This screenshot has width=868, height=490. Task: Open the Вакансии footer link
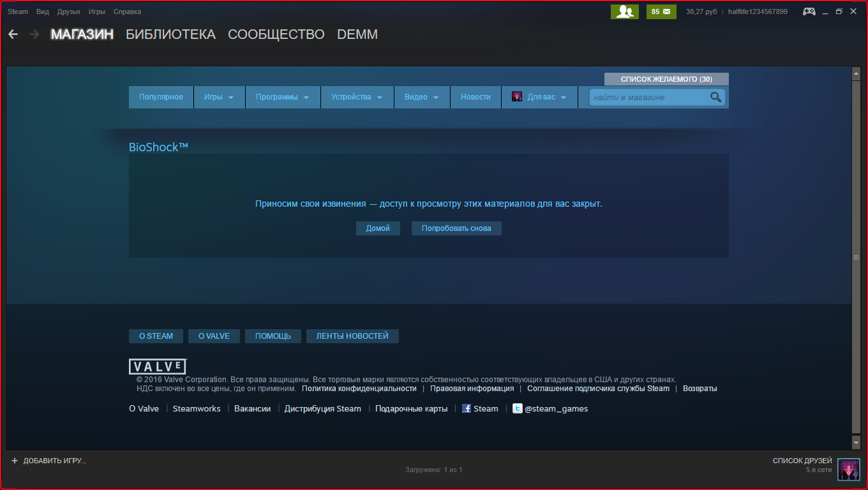[253, 409]
